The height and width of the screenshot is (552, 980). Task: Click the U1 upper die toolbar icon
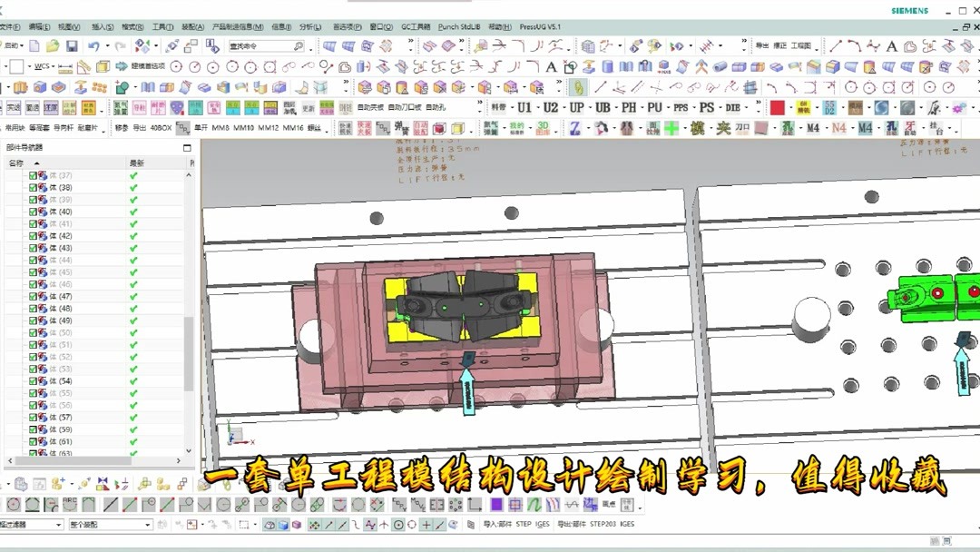[x=524, y=105]
